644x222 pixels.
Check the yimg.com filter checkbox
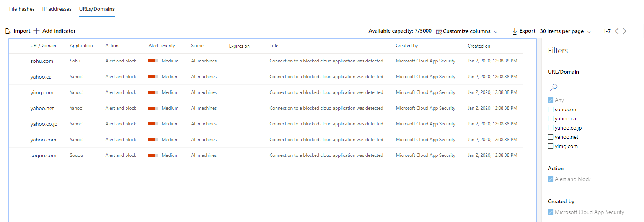coord(551,146)
